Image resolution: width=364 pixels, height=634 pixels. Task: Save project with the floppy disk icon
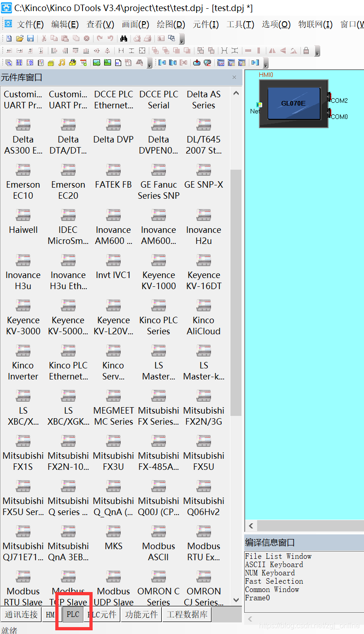click(x=30, y=38)
